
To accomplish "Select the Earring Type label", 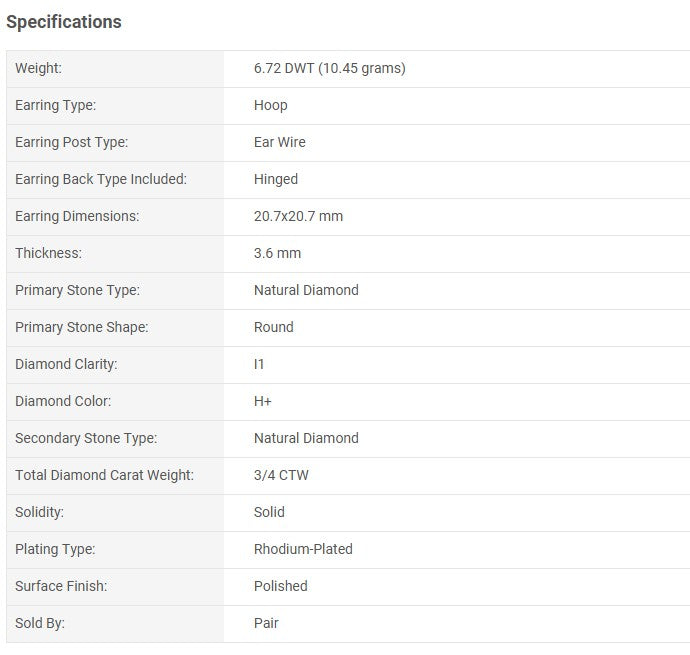I will tap(55, 105).
